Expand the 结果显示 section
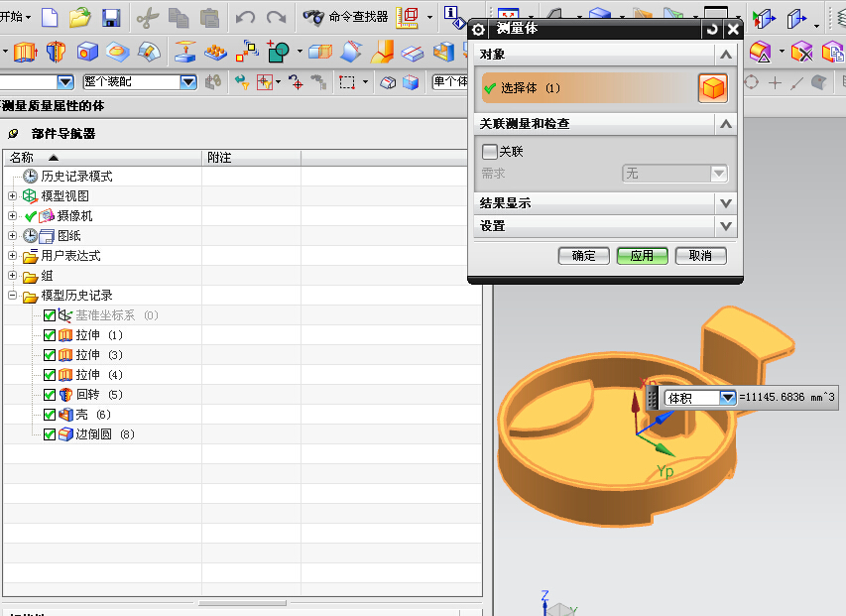This screenshot has width=846, height=616. (726, 203)
